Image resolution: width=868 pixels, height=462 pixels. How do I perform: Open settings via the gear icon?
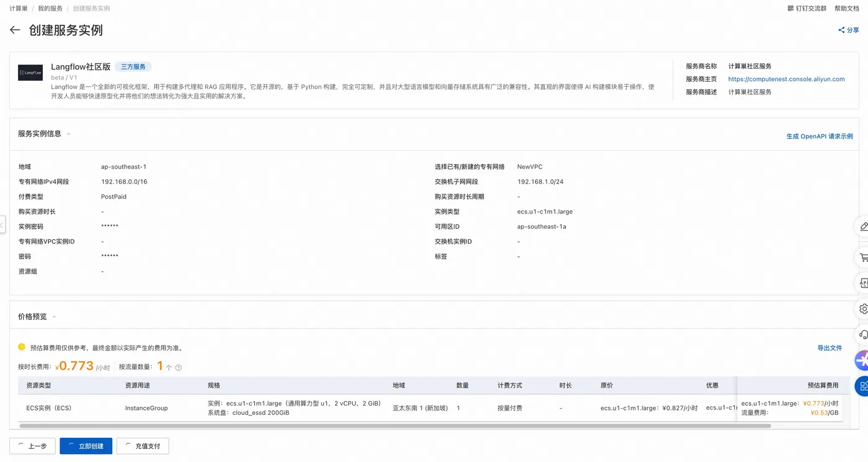pyautogui.click(x=863, y=308)
